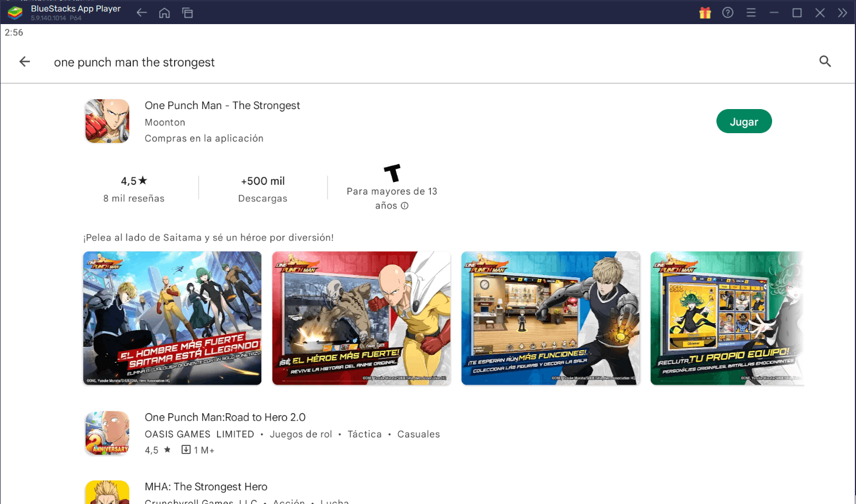
Task: Close the BlueStacks window
Action: [x=820, y=13]
